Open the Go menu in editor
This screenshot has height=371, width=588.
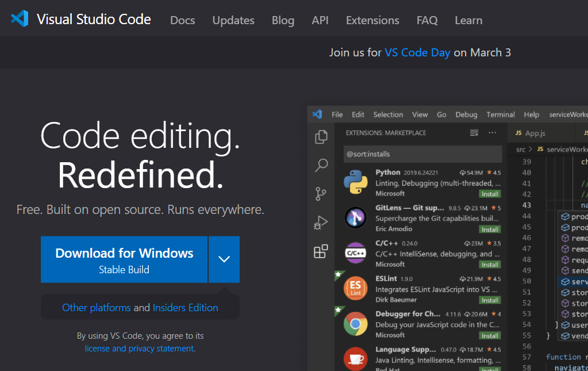(x=441, y=114)
